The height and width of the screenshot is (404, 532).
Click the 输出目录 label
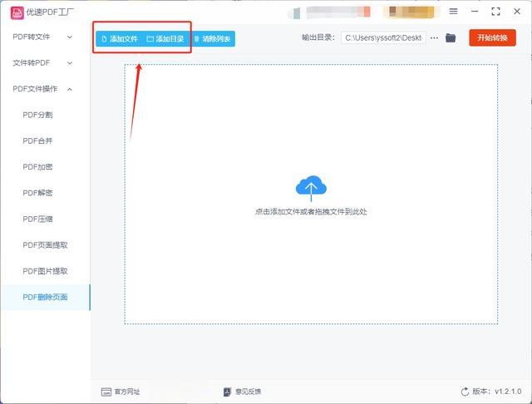click(318, 37)
